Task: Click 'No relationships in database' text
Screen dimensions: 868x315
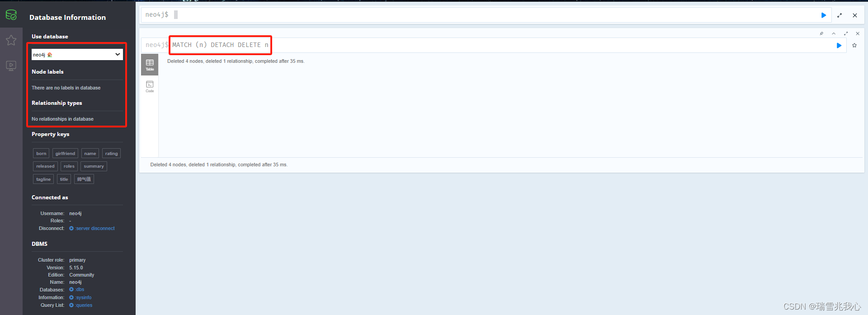Action: click(62, 119)
